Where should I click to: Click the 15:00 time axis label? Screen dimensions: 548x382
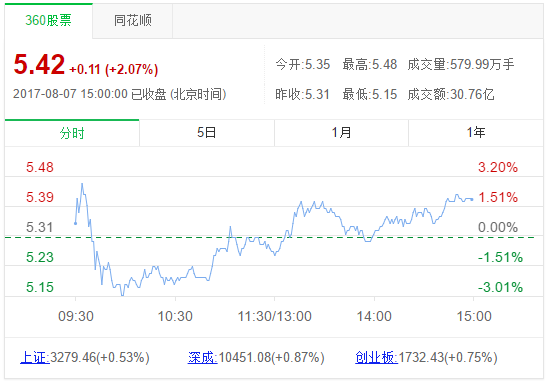pyautogui.click(x=474, y=317)
